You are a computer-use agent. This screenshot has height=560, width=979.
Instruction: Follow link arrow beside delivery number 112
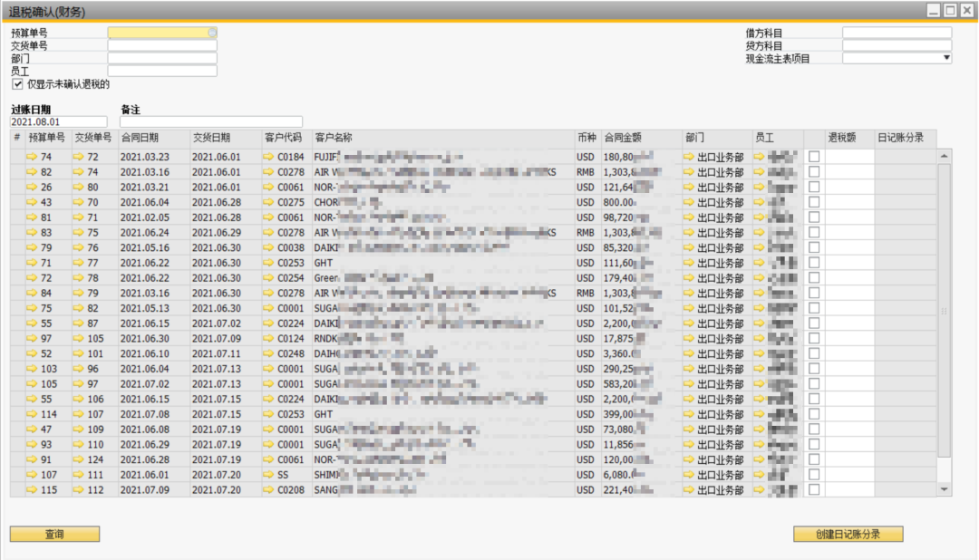point(78,490)
